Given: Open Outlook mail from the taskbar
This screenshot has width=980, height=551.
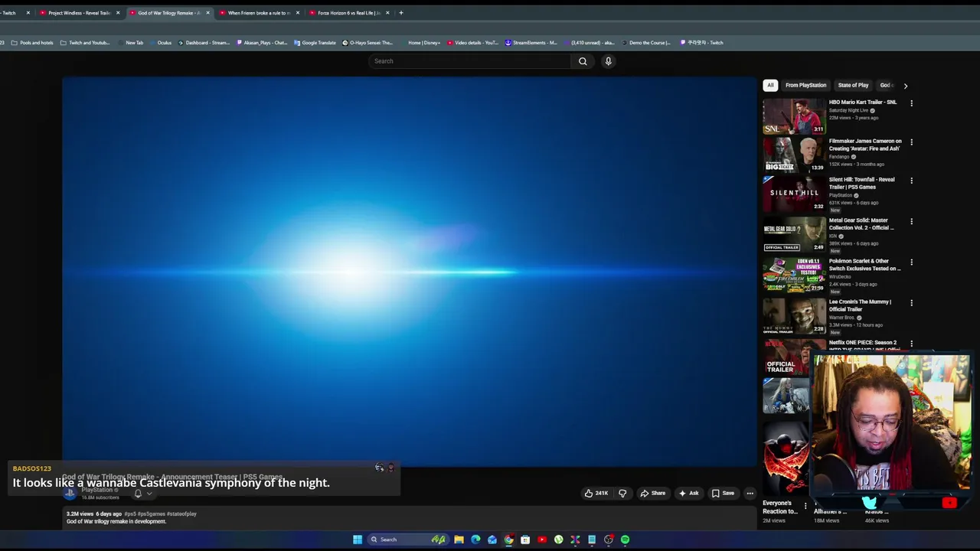Looking at the screenshot, I should [x=492, y=540].
